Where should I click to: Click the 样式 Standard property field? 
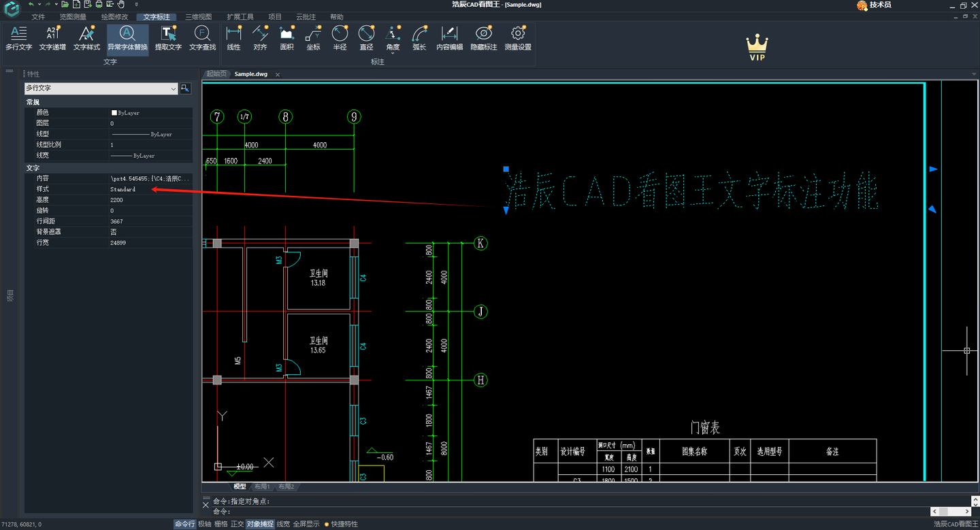150,189
